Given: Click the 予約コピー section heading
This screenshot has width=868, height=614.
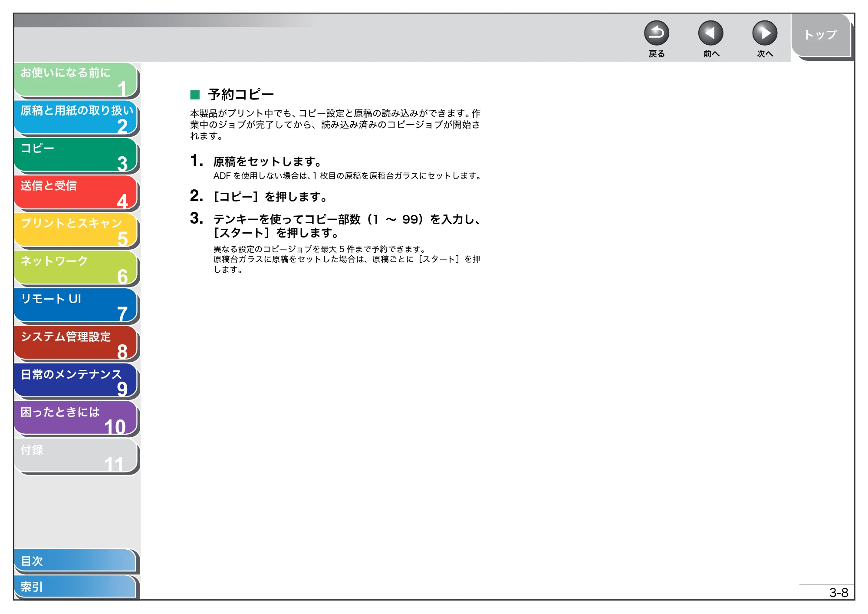Looking at the screenshot, I should (x=241, y=95).
